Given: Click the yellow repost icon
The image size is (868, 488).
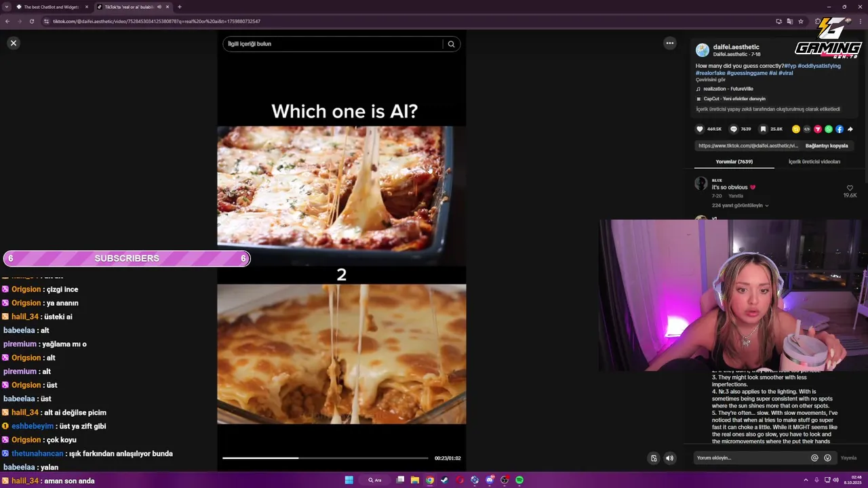Looking at the screenshot, I should pyautogui.click(x=796, y=129).
